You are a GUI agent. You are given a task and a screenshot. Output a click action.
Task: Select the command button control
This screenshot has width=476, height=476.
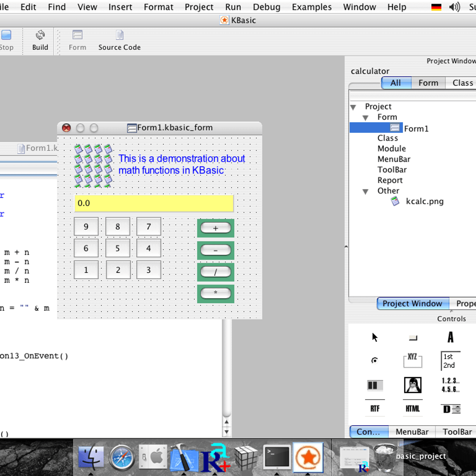tap(413, 338)
